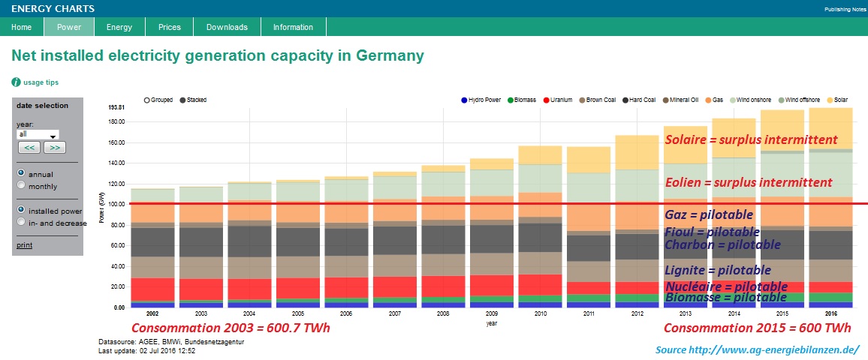The width and height of the screenshot is (868, 360).
Task: Open the Energy tab
Action: click(119, 27)
